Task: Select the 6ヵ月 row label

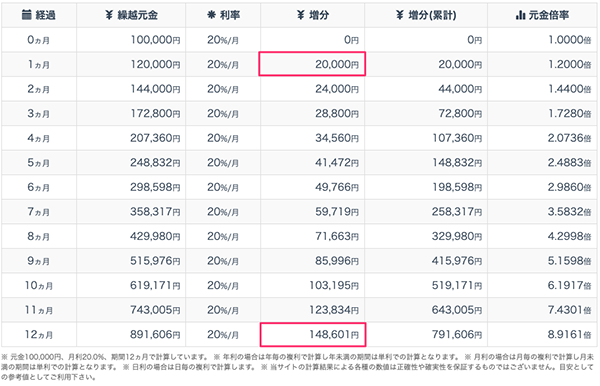Action: click(39, 187)
